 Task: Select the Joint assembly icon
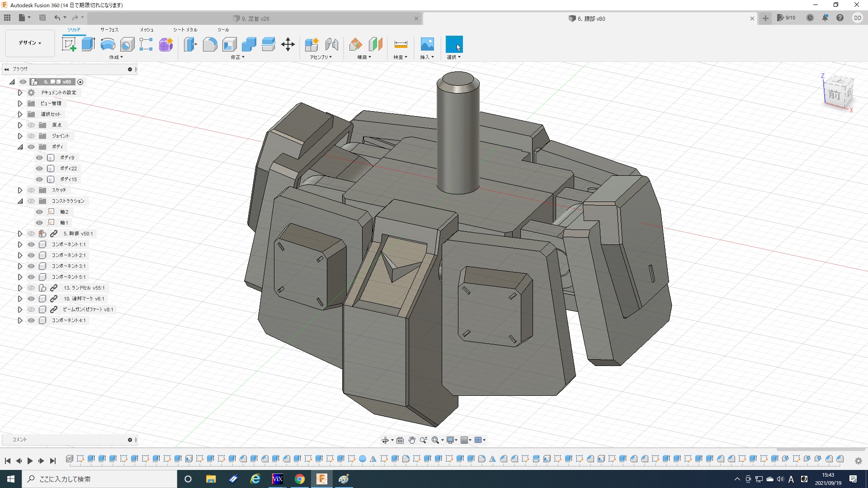(x=331, y=44)
